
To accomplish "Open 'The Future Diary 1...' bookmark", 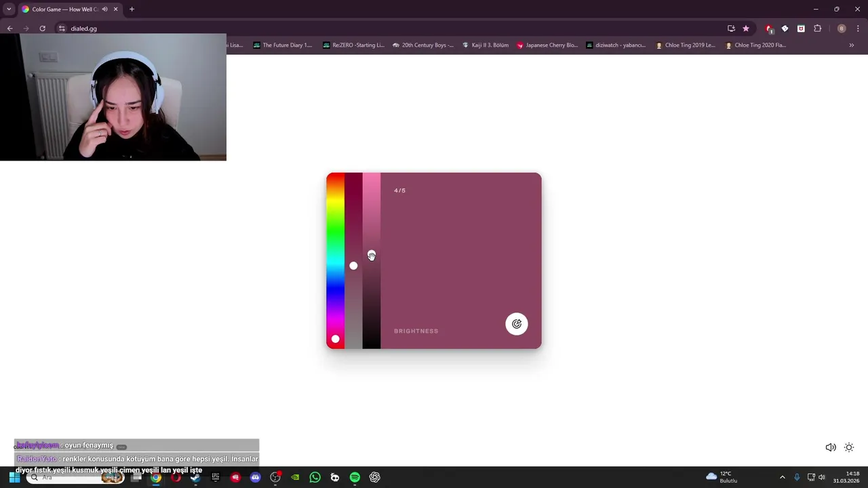I will coord(282,45).
